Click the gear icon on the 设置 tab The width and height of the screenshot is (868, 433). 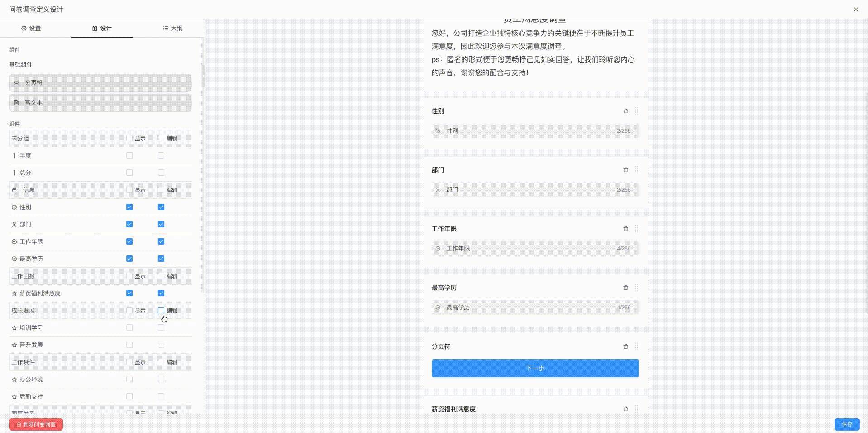pos(24,28)
